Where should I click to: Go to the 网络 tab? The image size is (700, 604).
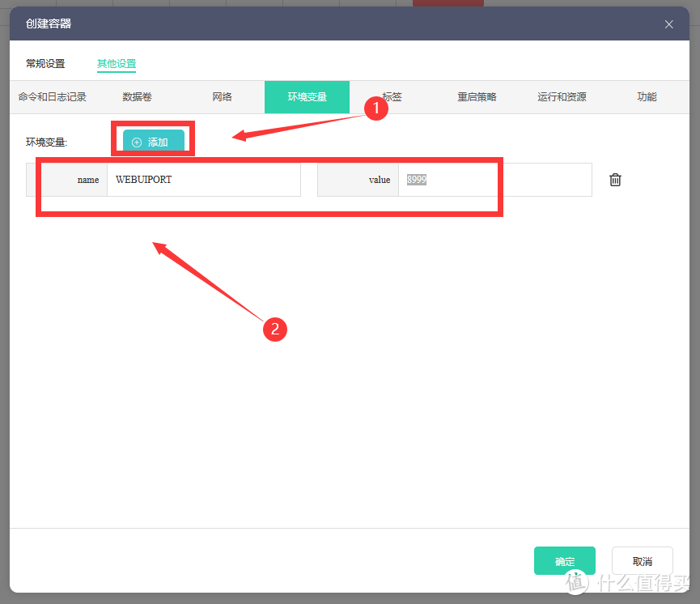click(222, 97)
